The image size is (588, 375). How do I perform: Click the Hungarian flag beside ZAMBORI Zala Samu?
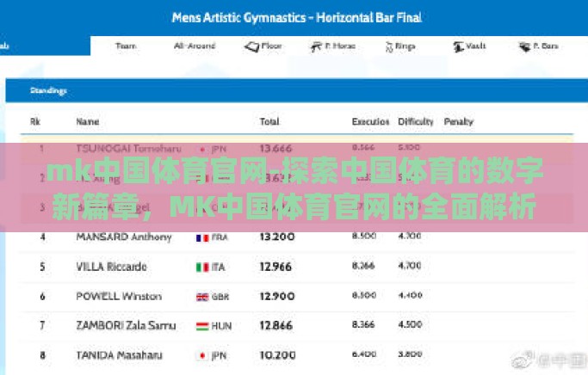202,326
